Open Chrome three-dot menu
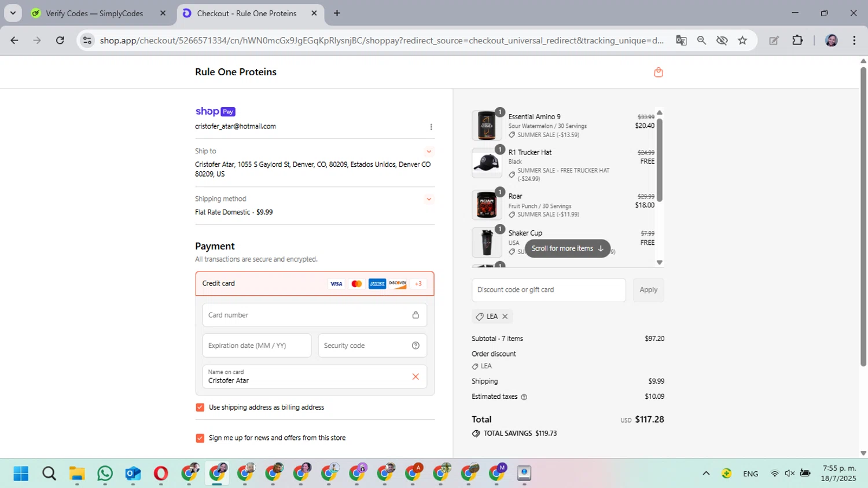The width and height of the screenshot is (868, 488). click(854, 41)
